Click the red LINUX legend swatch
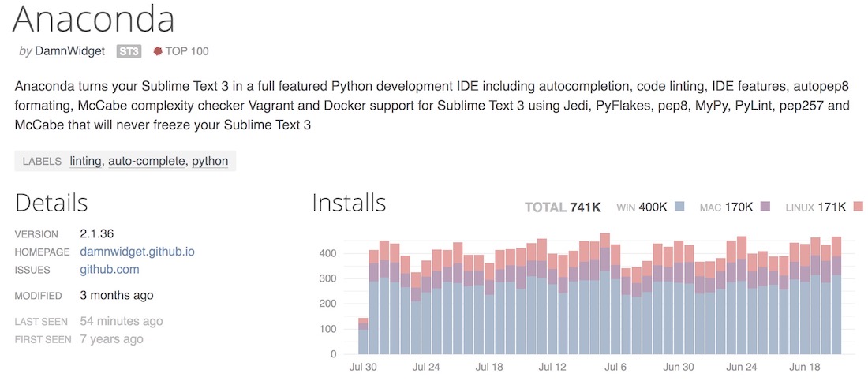This screenshot has height=381, width=868. pos(859,207)
